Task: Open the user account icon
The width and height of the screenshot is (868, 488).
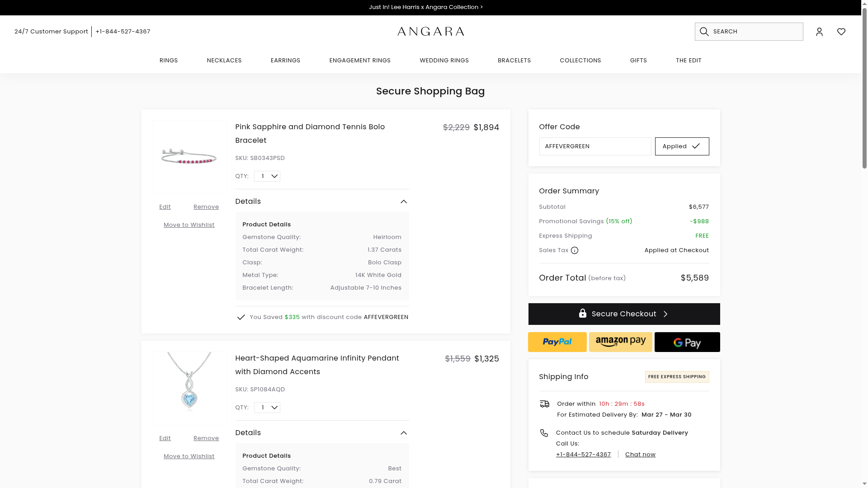Action: [819, 32]
